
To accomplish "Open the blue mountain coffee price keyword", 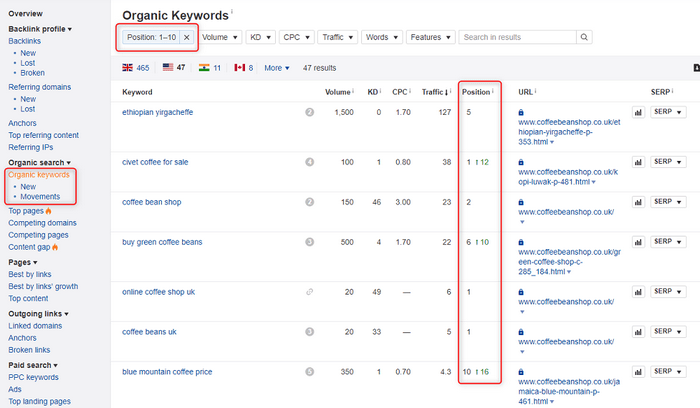I will [x=167, y=372].
